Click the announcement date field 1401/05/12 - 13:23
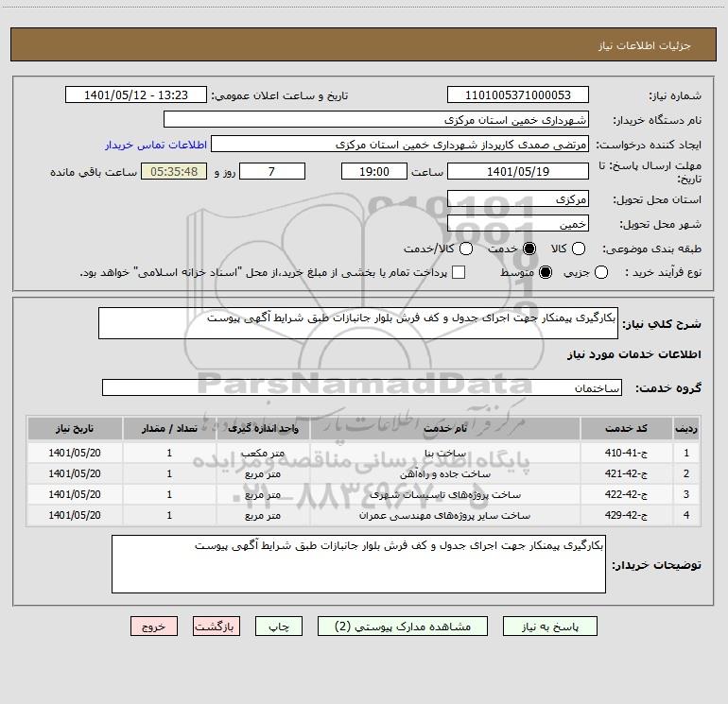The width and height of the screenshot is (728, 704). coord(136,94)
